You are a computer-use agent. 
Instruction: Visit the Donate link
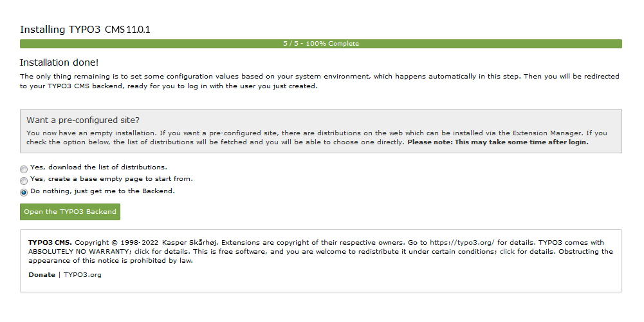tap(42, 275)
